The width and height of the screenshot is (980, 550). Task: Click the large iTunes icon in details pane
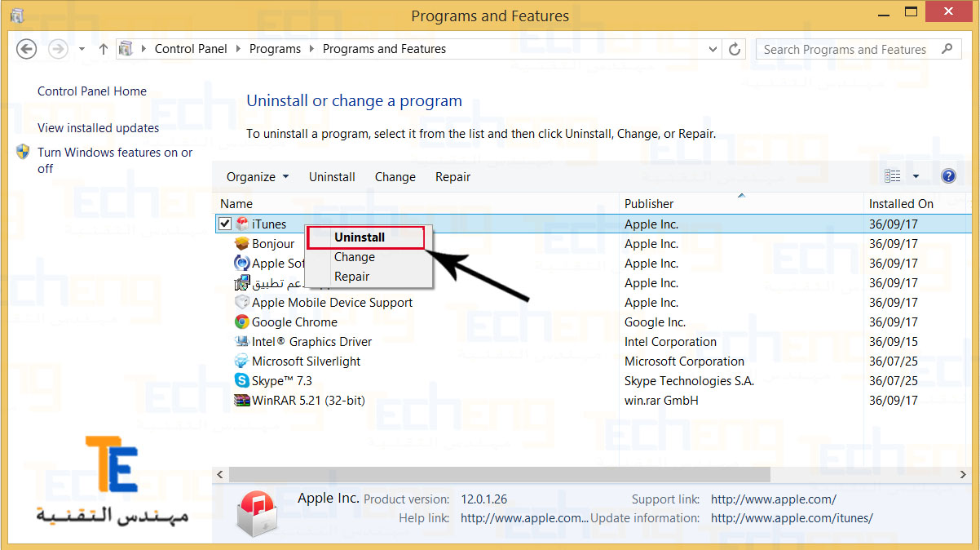pyautogui.click(x=258, y=513)
